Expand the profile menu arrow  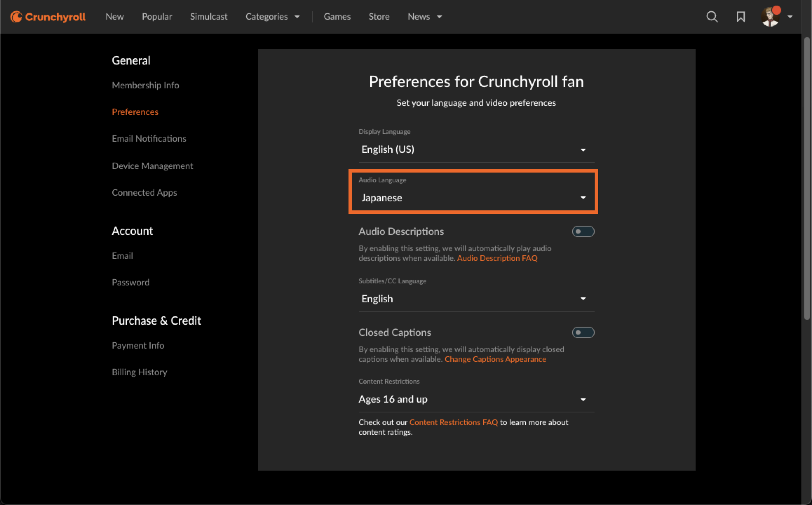click(x=790, y=16)
